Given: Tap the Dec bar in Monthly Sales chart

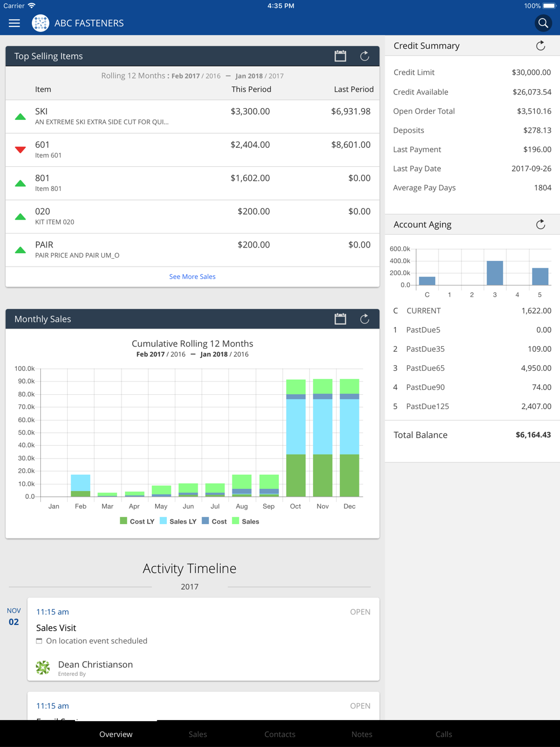Looking at the screenshot, I should click(349, 438).
